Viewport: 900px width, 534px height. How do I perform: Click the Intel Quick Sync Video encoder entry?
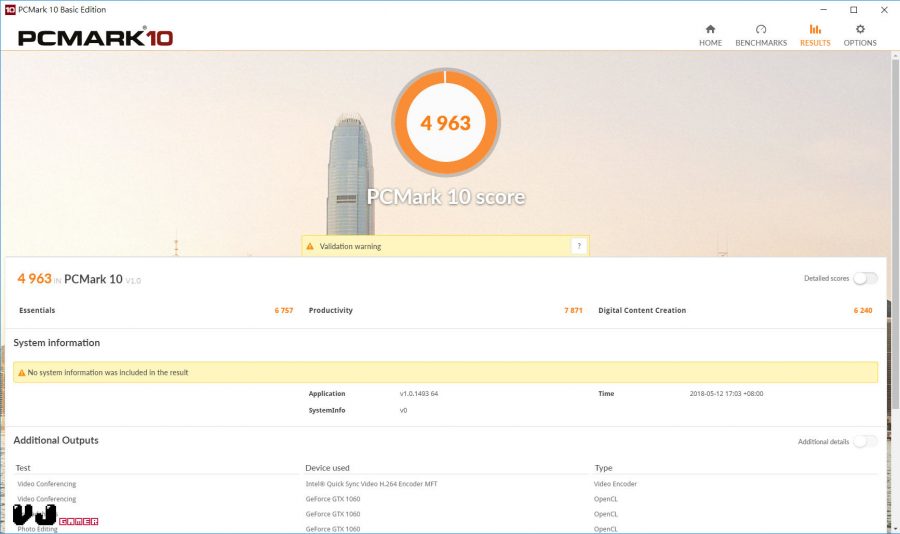(371, 484)
